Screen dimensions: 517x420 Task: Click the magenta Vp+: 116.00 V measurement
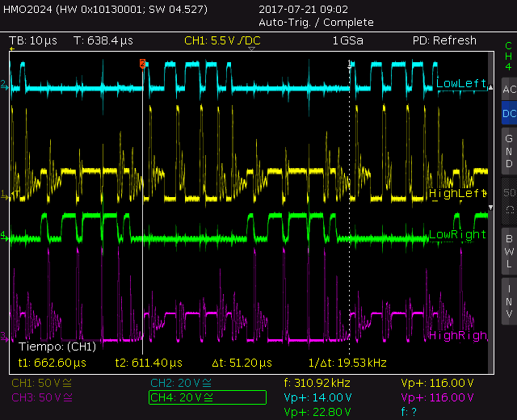click(437, 397)
